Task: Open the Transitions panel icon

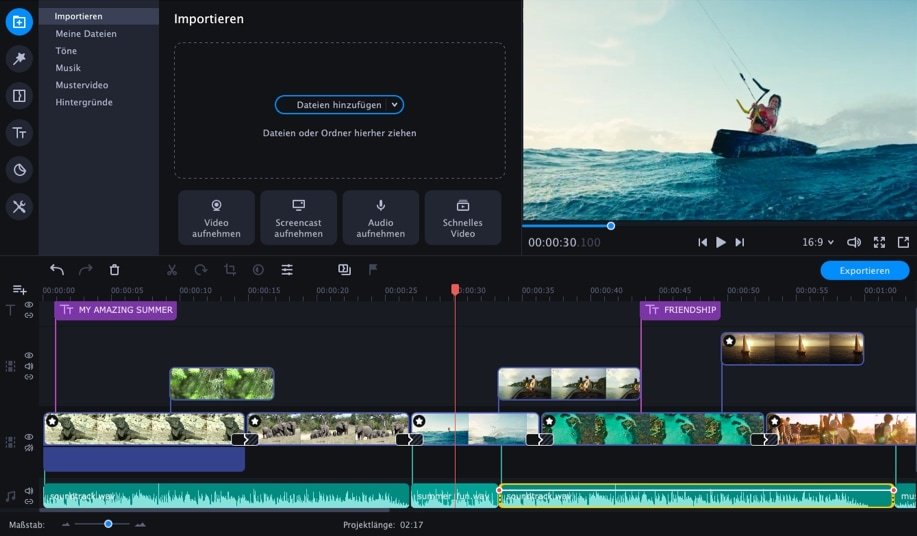Action: (x=19, y=96)
